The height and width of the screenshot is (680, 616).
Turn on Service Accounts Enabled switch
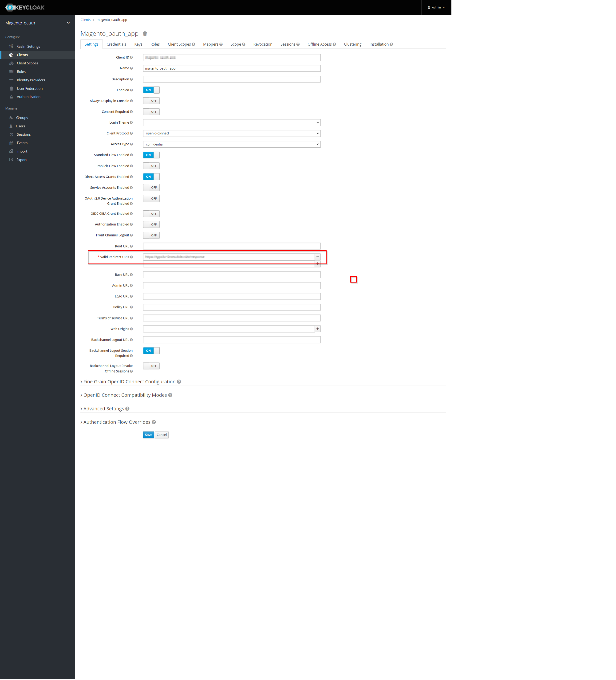pos(151,188)
